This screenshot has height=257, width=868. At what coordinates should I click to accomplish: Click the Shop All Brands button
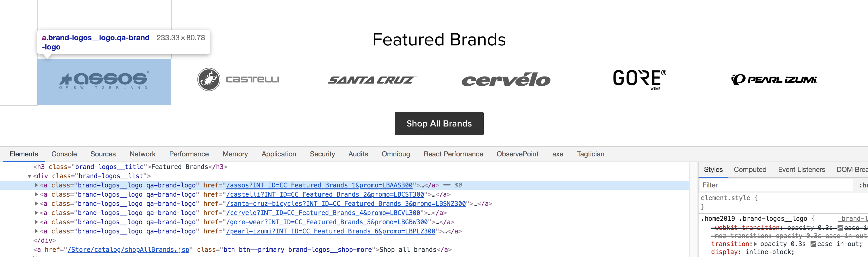point(439,124)
